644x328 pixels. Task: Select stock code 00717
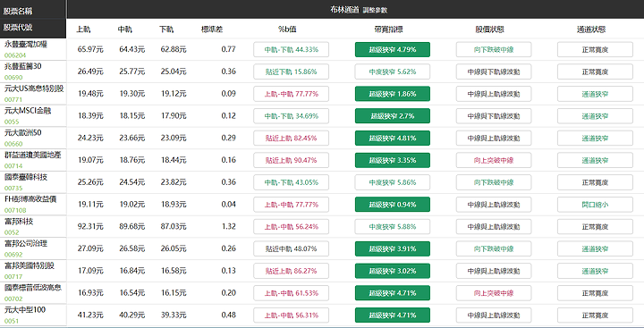point(13,277)
